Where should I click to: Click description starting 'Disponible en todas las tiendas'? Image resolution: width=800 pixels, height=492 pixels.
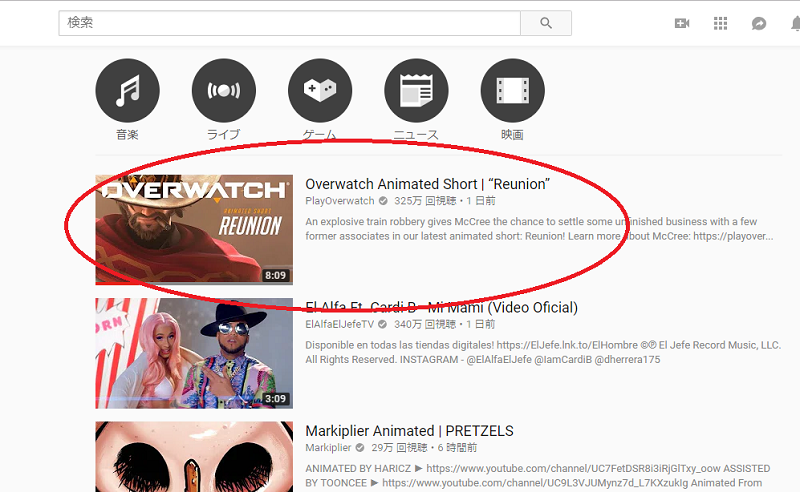[543, 353]
